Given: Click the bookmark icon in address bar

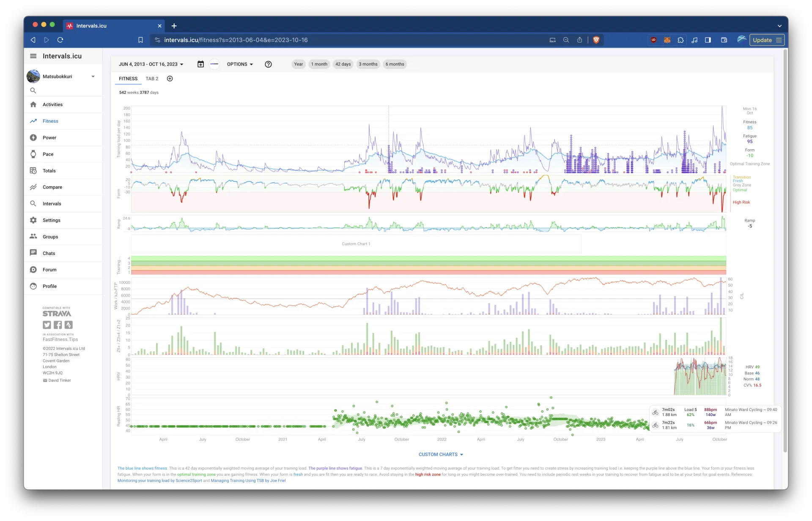Looking at the screenshot, I should (x=140, y=40).
